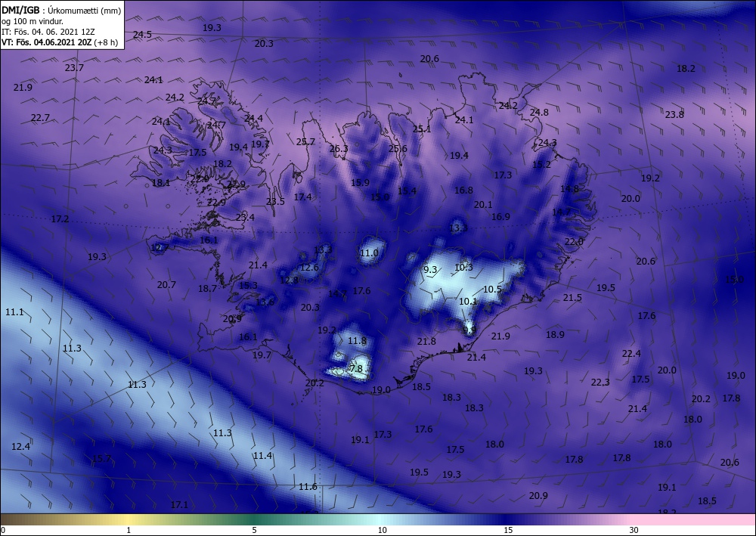Click the title line 'DMI/IGB : Úrkomumætti (mm)'
The width and height of the screenshot is (756, 536).
[x=61, y=10]
